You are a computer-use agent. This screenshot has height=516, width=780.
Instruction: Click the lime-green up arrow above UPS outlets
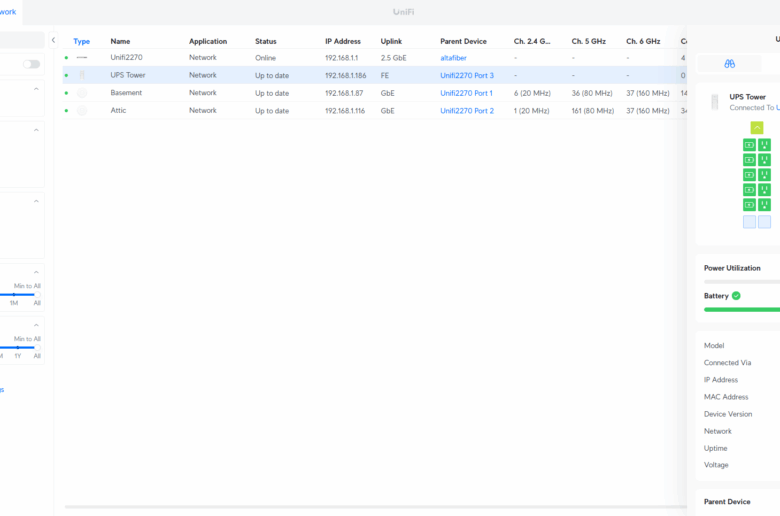point(757,128)
